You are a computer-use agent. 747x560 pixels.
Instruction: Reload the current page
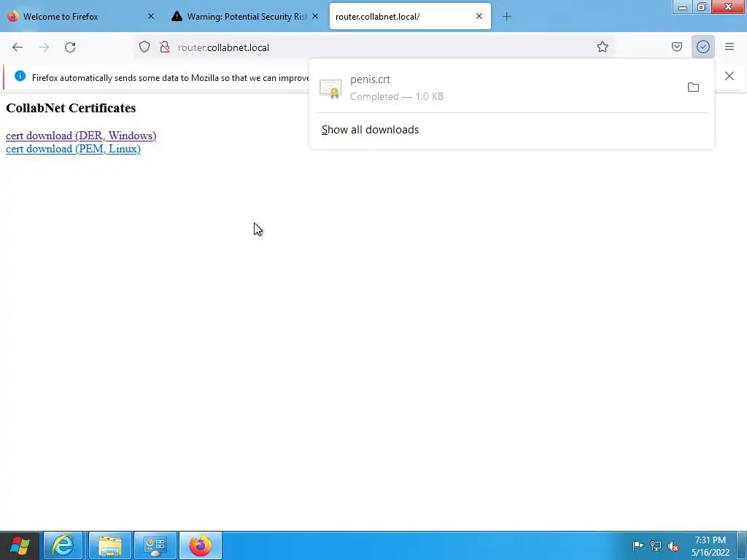(70, 47)
